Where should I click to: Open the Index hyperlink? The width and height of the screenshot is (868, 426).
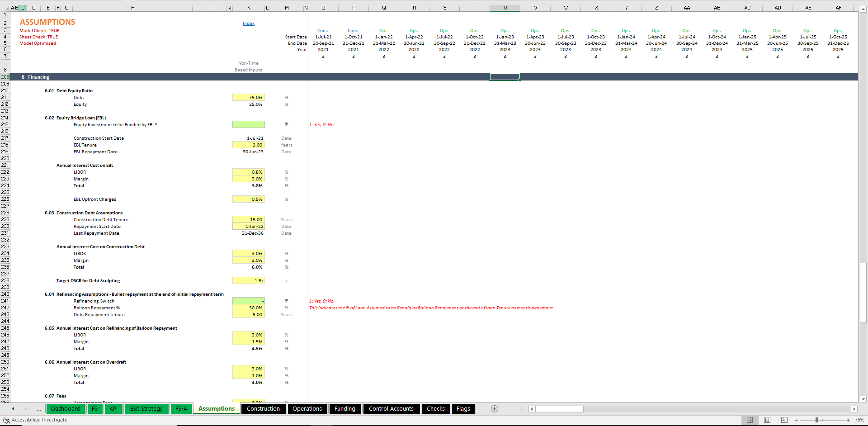(x=248, y=24)
